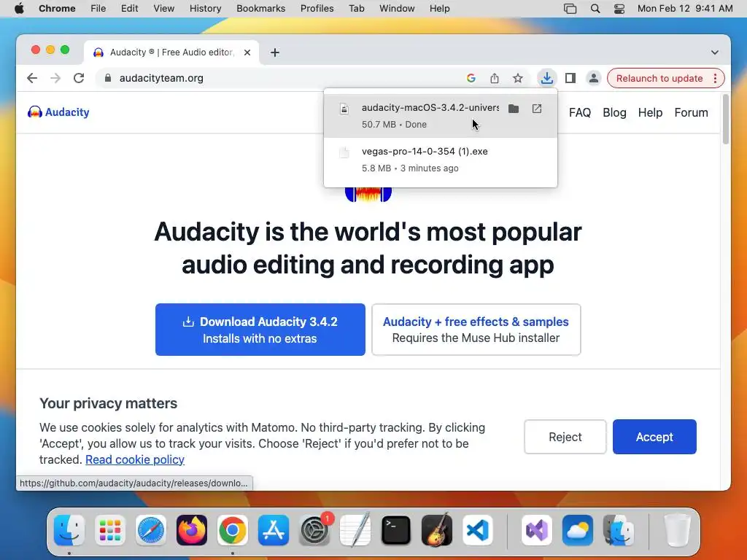
Task: Open the Forum link in site header
Action: [691, 113]
